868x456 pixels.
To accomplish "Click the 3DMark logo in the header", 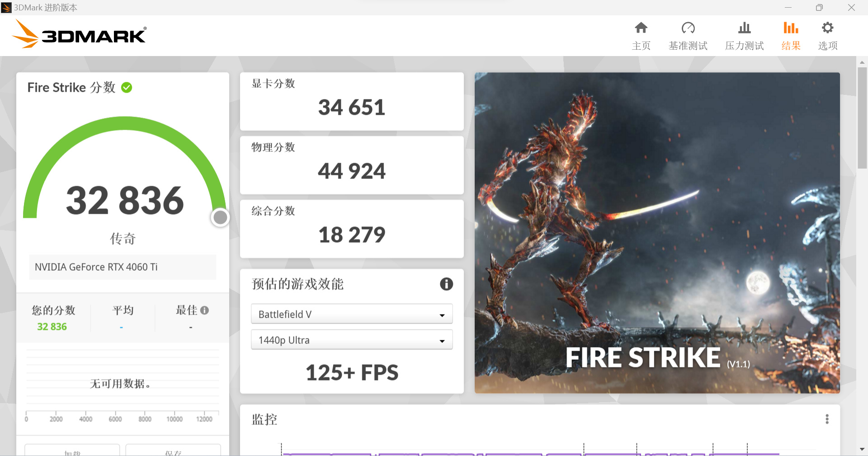I will [x=79, y=34].
